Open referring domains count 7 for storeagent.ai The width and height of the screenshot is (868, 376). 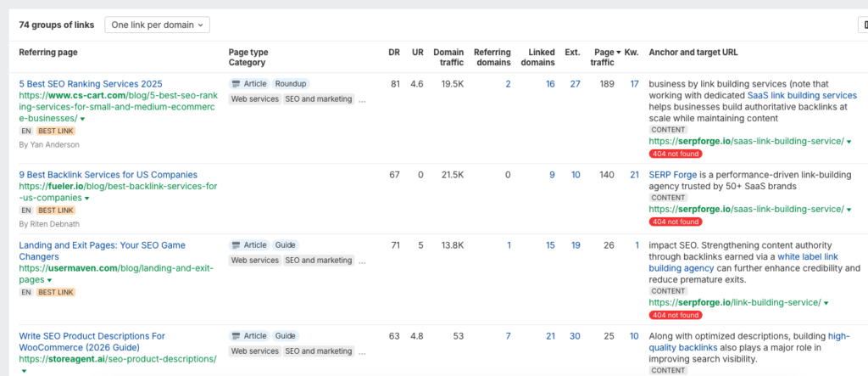click(509, 336)
